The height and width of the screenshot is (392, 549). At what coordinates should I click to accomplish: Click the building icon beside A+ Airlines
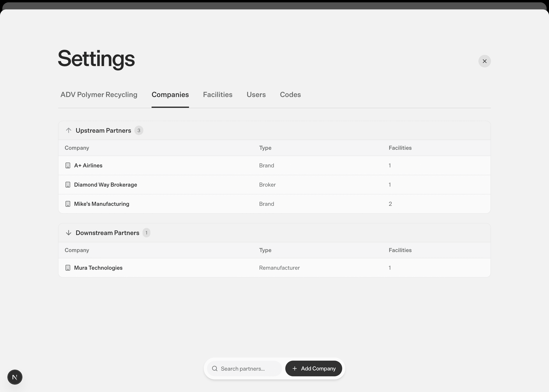68,165
